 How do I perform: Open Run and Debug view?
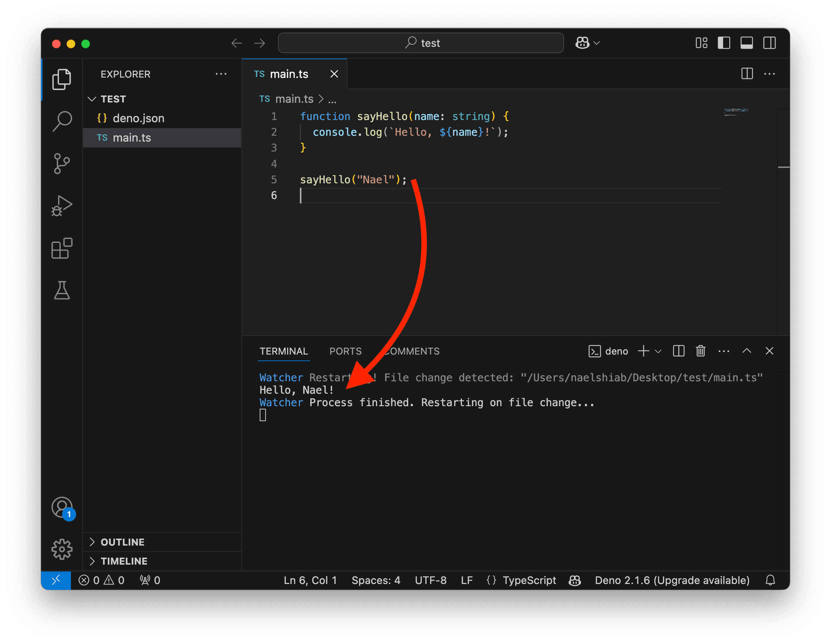pyautogui.click(x=62, y=206)
